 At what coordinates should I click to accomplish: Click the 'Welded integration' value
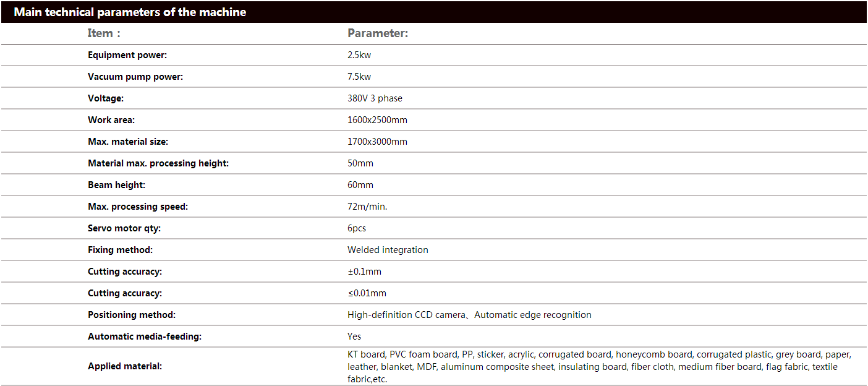point(388,250)
